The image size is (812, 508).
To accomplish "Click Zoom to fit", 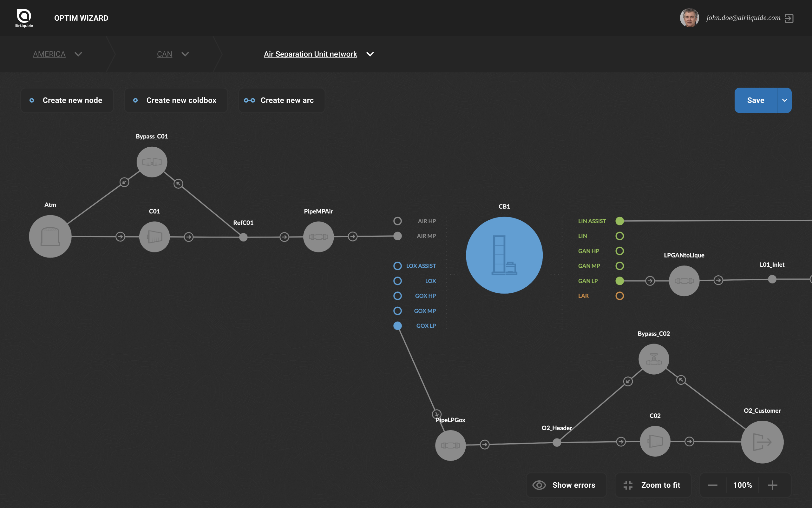I will [x=653, y=485].
